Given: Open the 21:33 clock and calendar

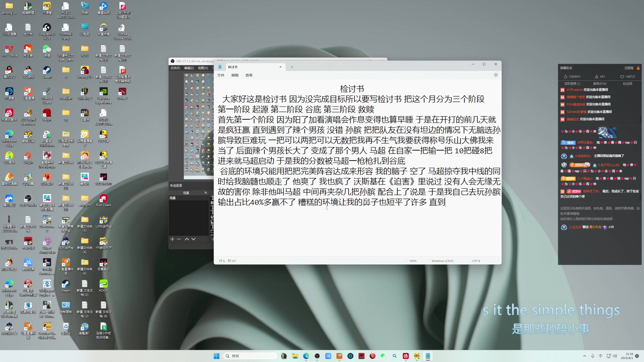Looking at the screenshot, I should click(627, 356).
